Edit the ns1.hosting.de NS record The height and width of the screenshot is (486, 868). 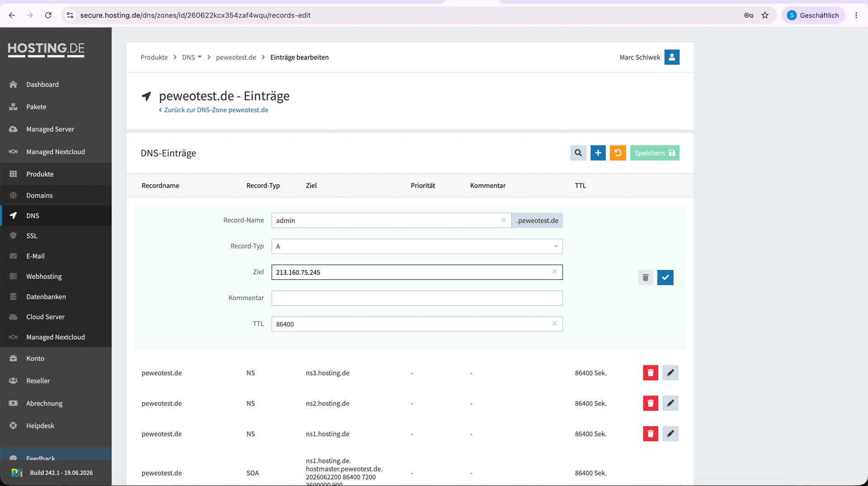670,434
